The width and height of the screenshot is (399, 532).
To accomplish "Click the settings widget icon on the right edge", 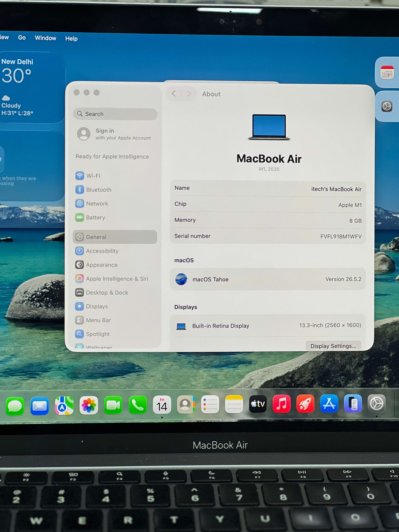I will click(387, 106).
